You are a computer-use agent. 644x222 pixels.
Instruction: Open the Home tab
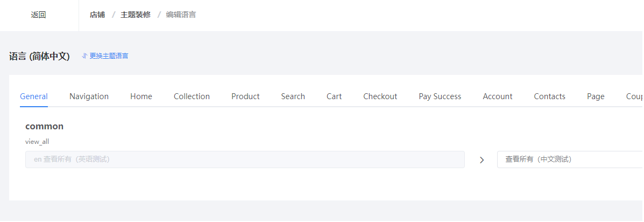(x=141, y=96)
